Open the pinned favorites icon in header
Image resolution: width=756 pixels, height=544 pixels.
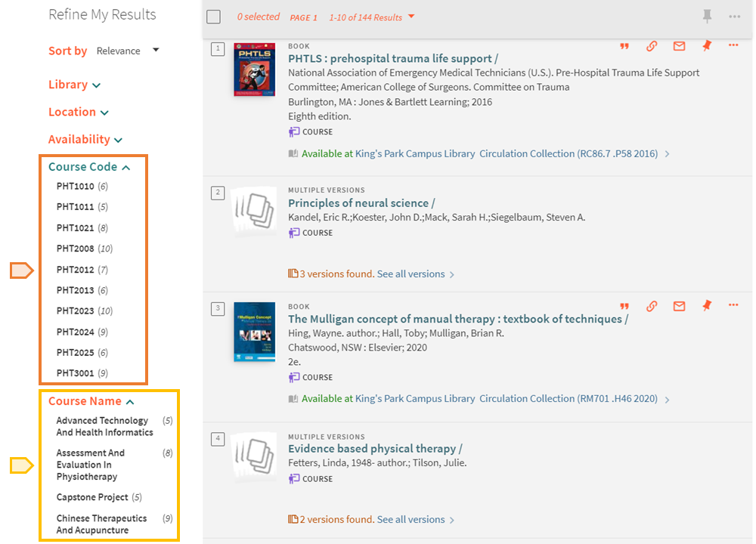707,17
